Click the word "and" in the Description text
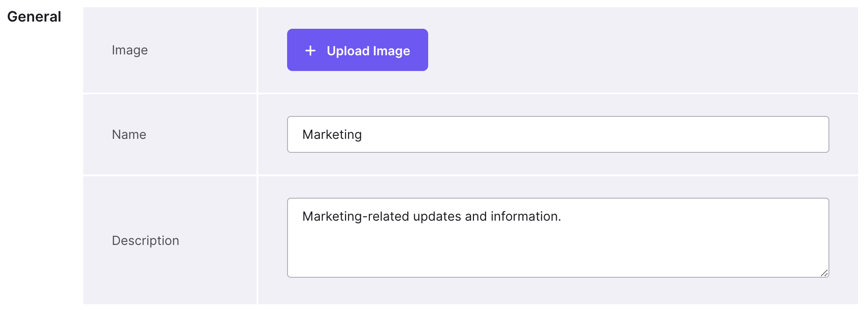868x311 pixels. [476, 216]
